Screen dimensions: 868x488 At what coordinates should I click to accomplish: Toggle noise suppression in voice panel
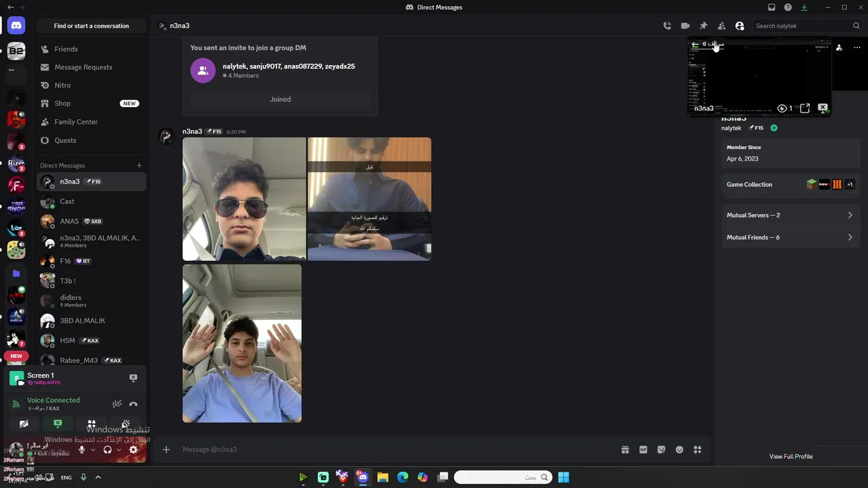pyautogui.click(x=117, y=404)
